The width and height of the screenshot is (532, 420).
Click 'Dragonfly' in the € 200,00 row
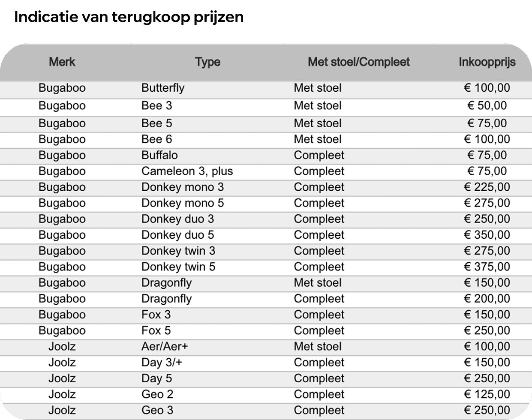click(167, 299)
